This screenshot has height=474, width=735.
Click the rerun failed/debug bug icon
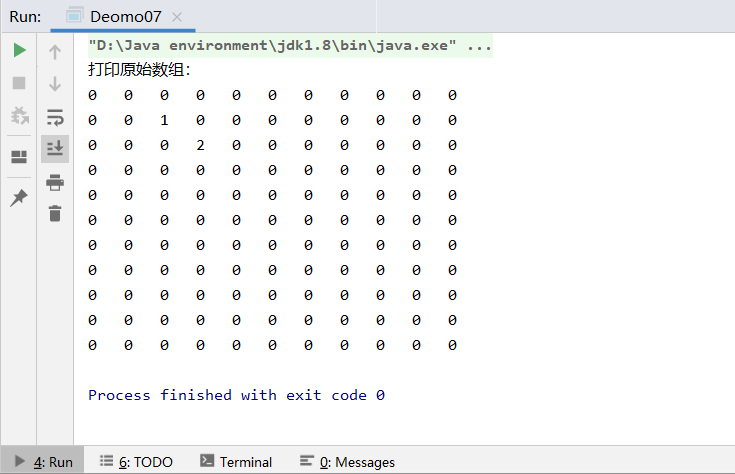point(20,115)
